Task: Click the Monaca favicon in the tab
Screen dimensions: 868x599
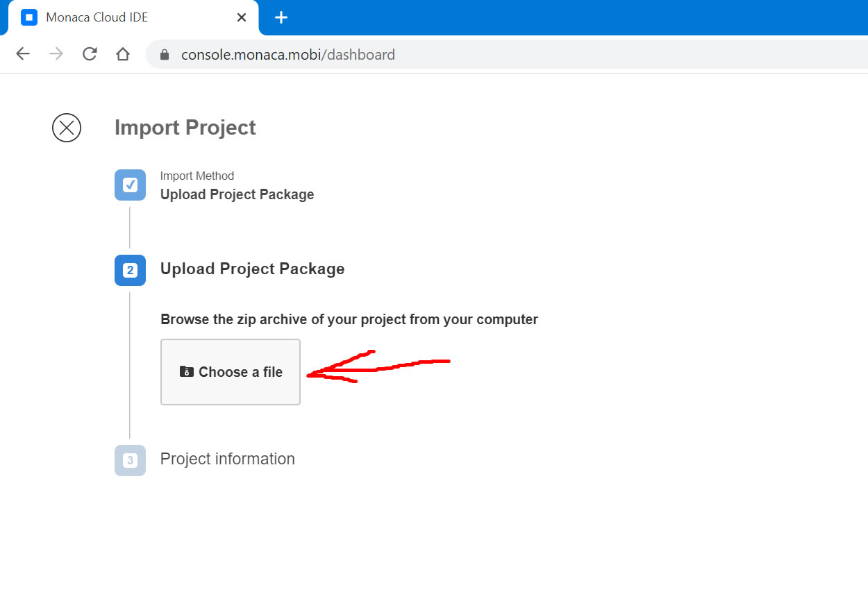Action: [x=29, y=17]
